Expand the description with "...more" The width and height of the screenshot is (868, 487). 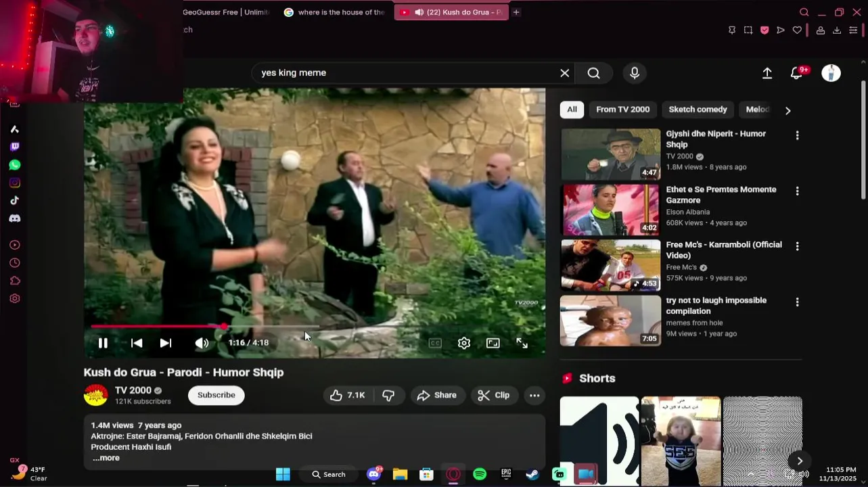[x=106, y=458]
